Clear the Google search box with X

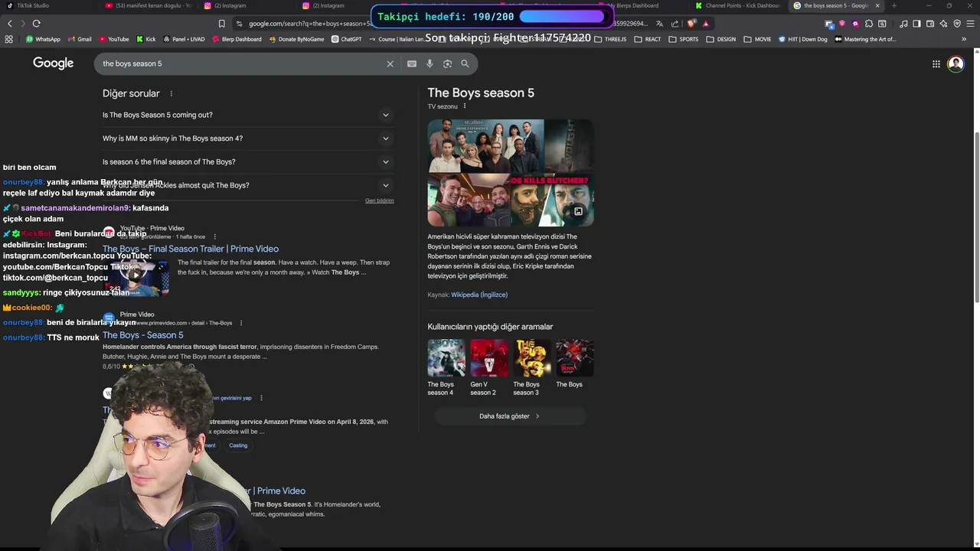[x=390, y=64]
